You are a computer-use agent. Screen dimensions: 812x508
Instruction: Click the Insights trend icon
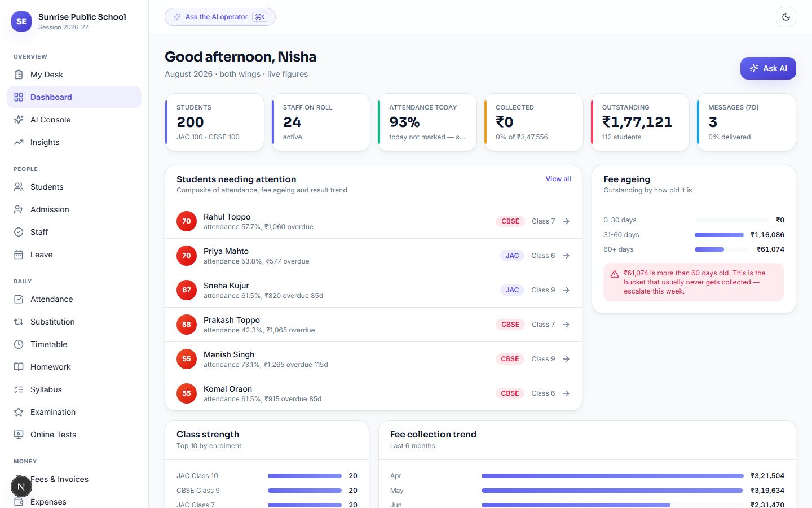coord(19,142)
